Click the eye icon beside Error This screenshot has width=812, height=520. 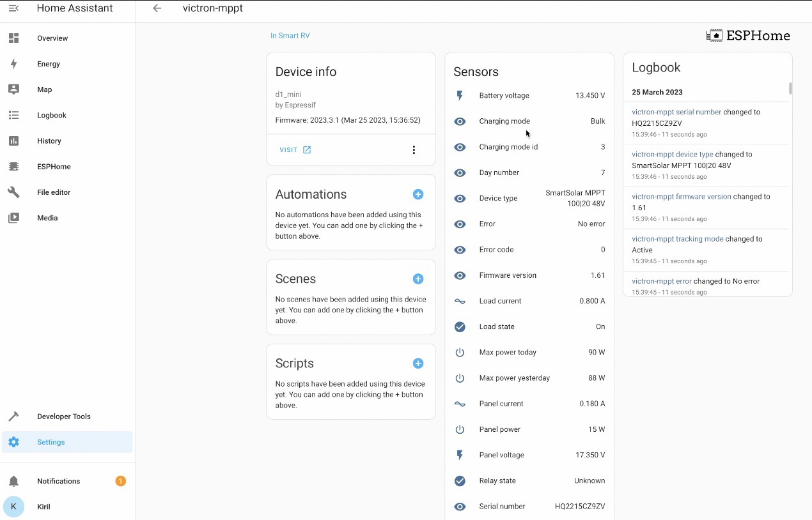[x=460, y=224]
